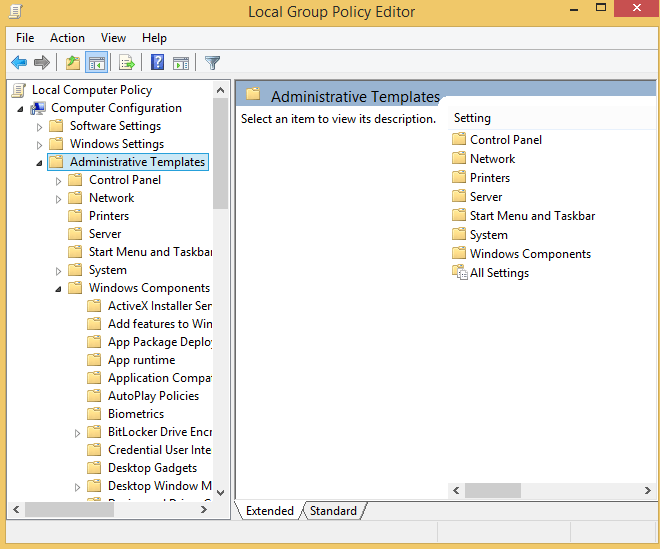660x549 pixels.
Task: Expand the BitLocker Drive Encryption node
Action: click(78, 433)
